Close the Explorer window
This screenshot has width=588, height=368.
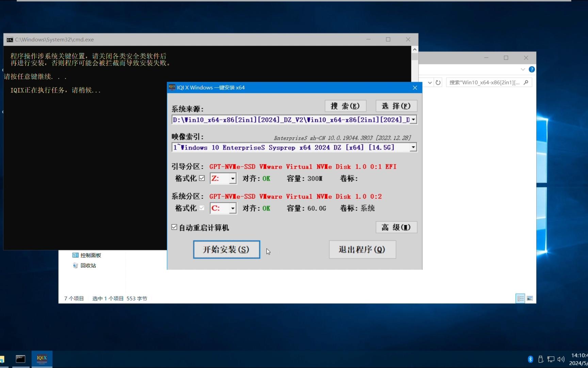point(526,58)
